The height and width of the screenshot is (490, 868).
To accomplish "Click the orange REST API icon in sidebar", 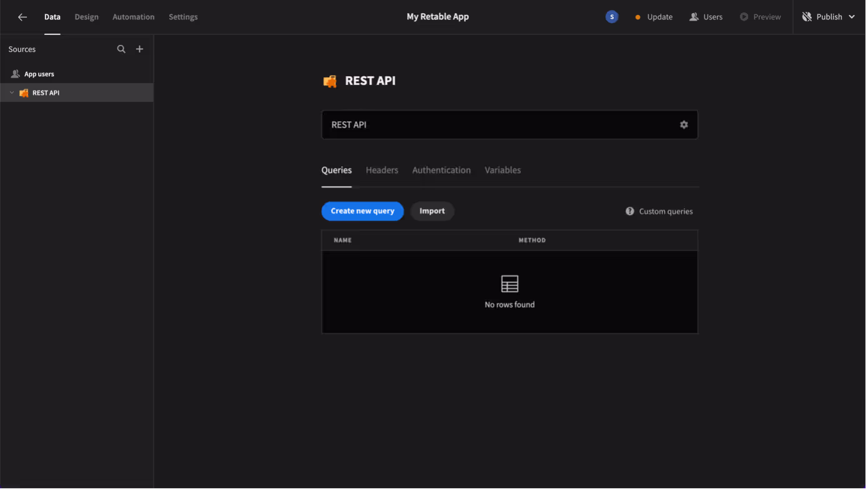I will [x=24, y=93].
